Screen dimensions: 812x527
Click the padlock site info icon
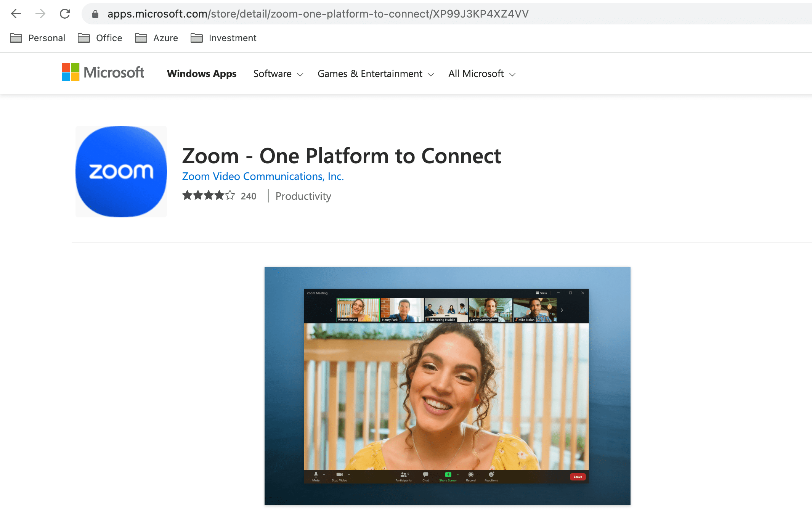(x=95, y=14)
